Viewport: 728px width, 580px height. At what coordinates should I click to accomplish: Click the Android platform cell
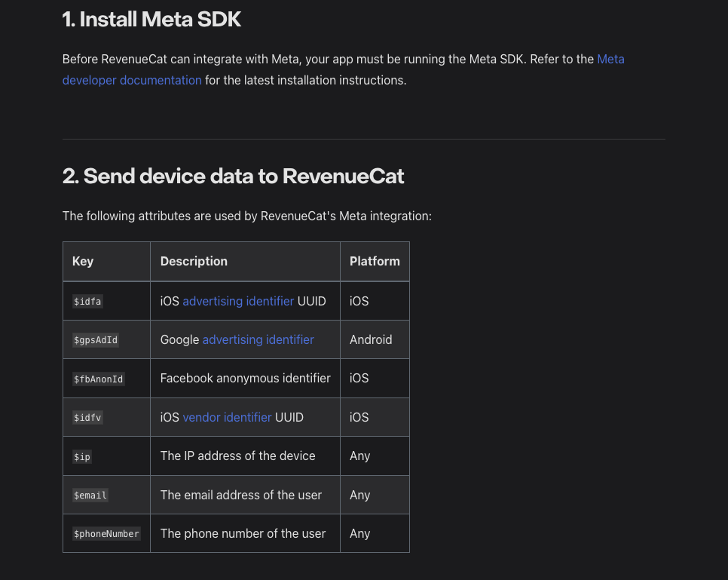pos(375,339)
